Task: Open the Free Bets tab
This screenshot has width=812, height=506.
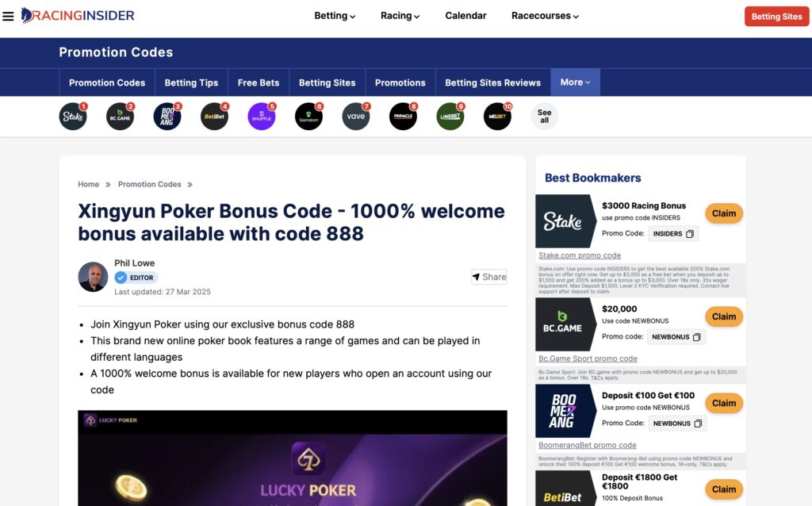Action: 259,82
